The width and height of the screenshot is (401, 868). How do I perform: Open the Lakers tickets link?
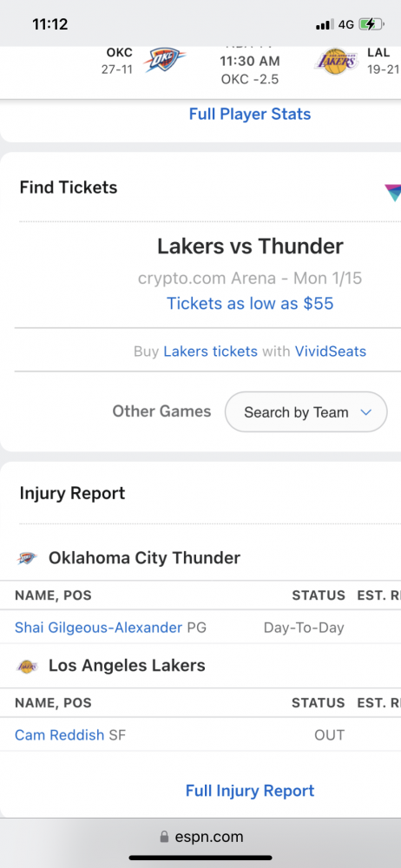(x=210, y=352)
